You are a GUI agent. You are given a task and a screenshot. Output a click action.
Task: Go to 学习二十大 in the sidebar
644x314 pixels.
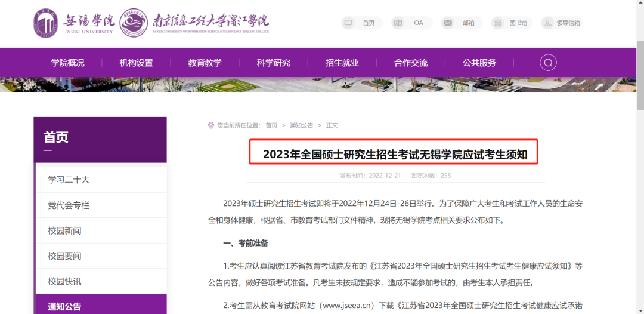pyautogui.click(x=69, y=180)
